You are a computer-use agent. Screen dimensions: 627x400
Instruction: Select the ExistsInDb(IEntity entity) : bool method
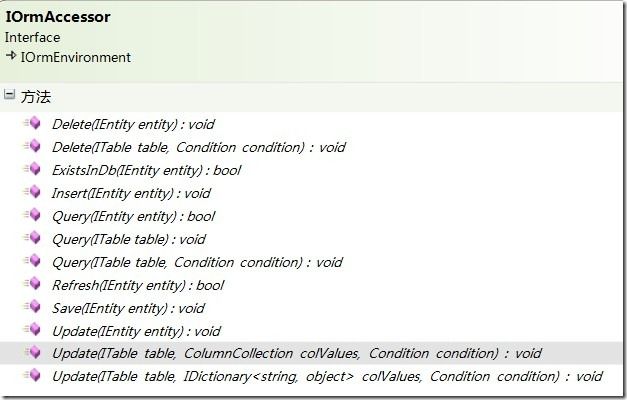pos(146,170)
